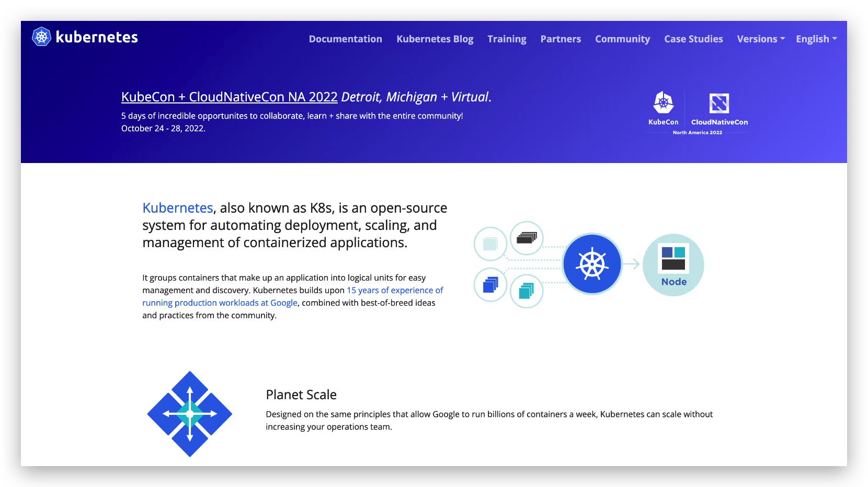
Task: Click the dark blue stacked squares circle icon
Action: (490, 285)
